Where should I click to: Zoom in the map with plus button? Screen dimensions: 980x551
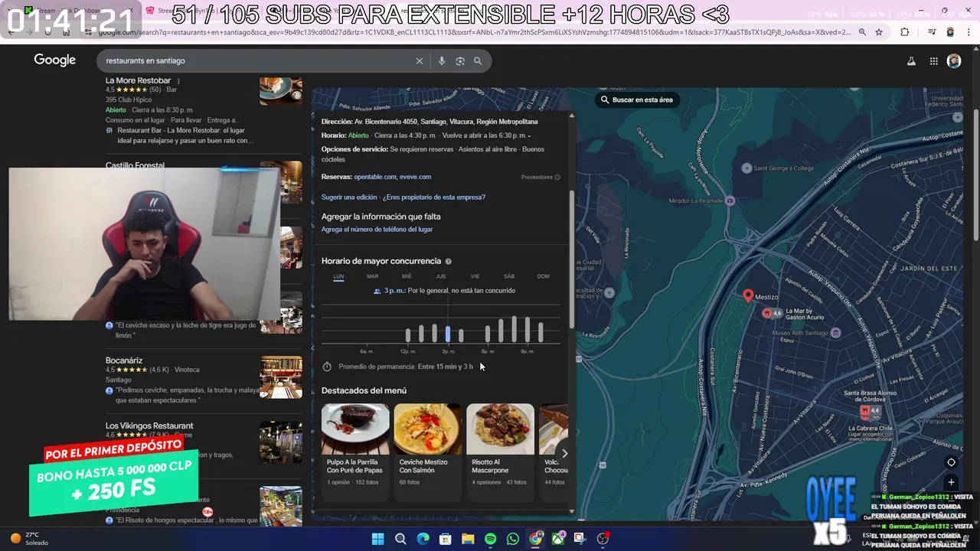coord(951,482)
